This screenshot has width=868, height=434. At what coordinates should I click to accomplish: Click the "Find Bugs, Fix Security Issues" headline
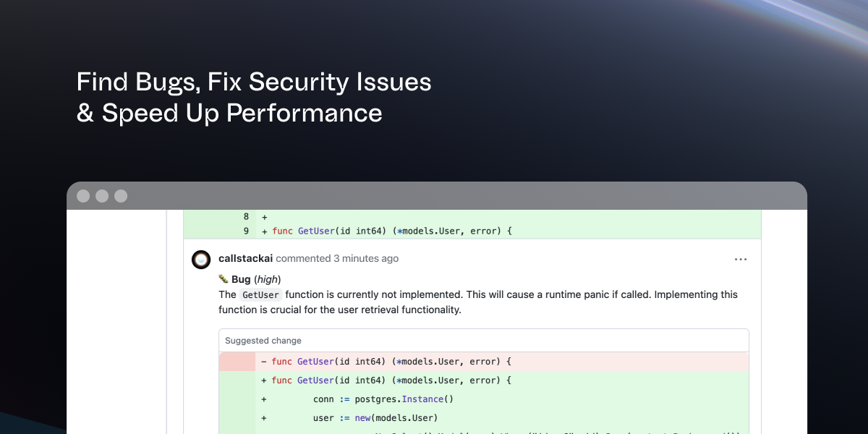pos(254,82)
